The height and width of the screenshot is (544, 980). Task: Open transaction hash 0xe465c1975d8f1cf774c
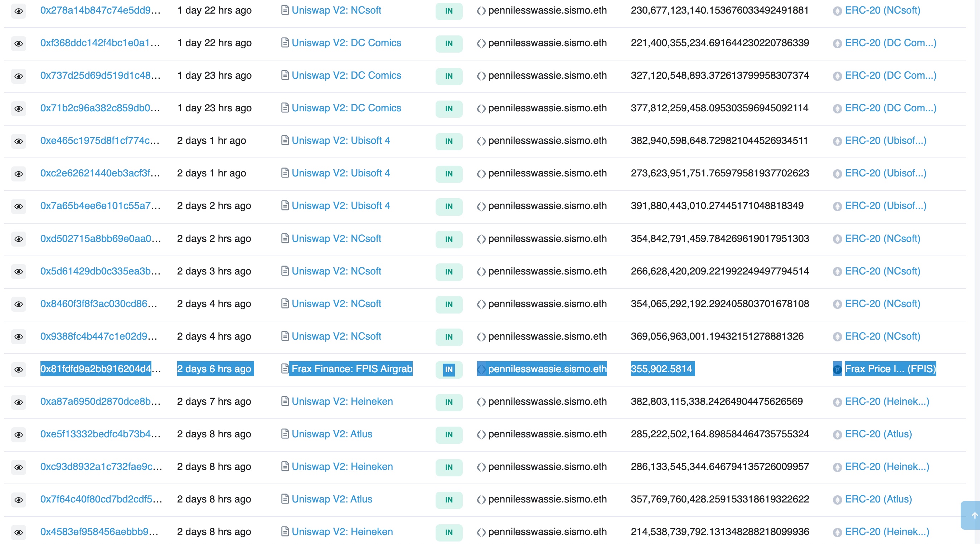pyautogui.click(x=100, y=140)
